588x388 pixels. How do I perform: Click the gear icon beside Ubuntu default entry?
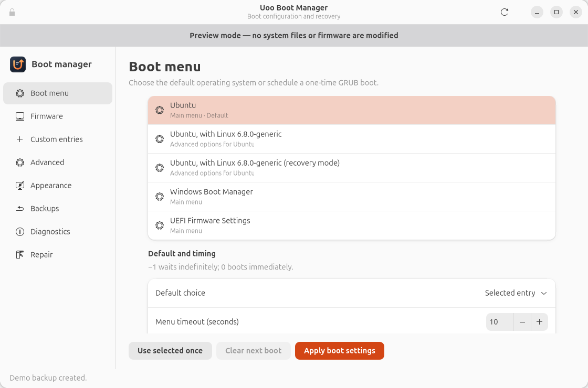(x=160, y=110)
